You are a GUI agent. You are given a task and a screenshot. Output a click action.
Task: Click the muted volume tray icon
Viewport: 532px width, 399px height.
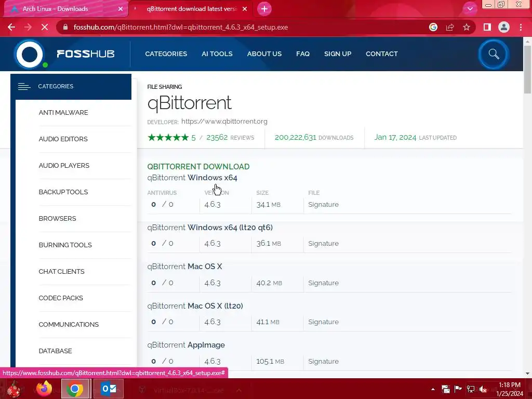pos(483,389)
